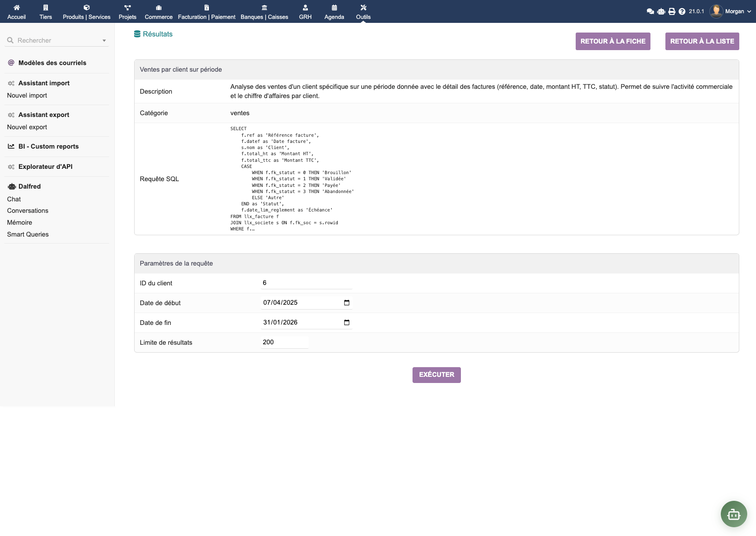This screenshot has height=536, width=756.
Task: Click the chat bubbles icon in top bar
Action: coord(650,11)
